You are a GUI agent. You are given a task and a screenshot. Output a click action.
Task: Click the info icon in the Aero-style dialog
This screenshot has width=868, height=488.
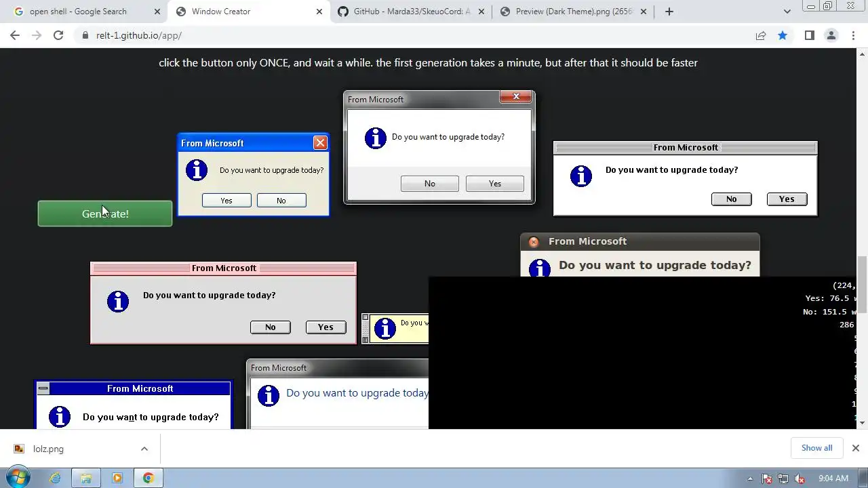[376, 138]
